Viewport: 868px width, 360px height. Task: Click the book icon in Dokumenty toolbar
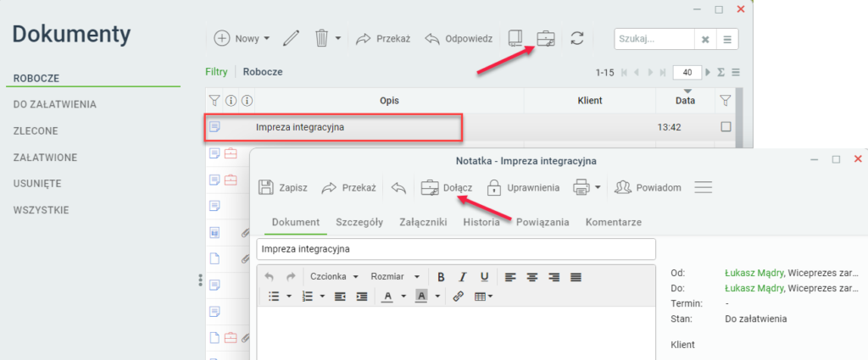click(x=515, y=39)
